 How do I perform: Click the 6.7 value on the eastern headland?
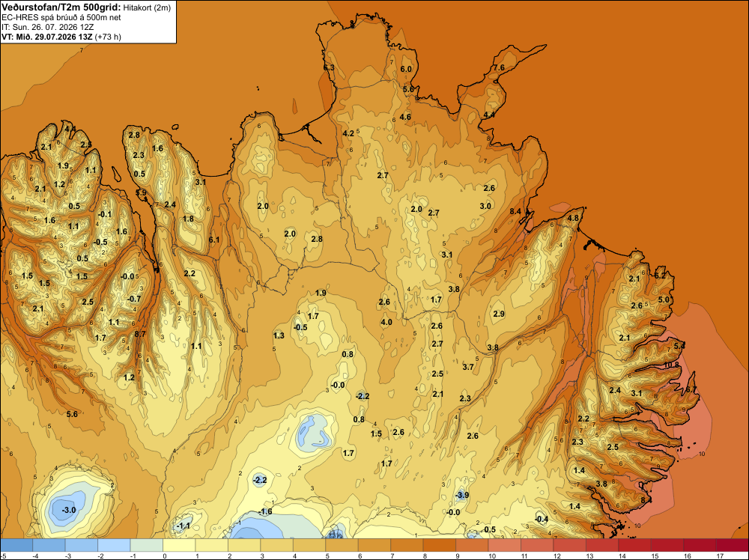(x=691, y=390)
